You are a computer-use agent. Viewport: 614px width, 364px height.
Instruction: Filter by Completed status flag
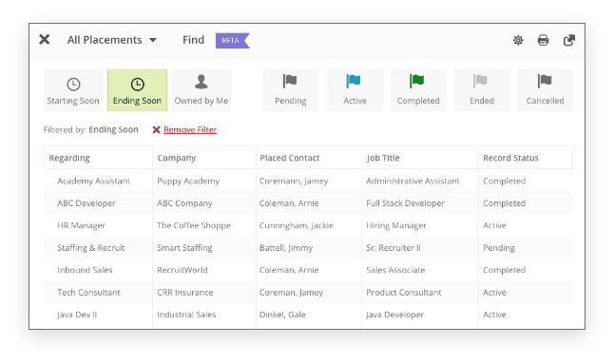418,90
